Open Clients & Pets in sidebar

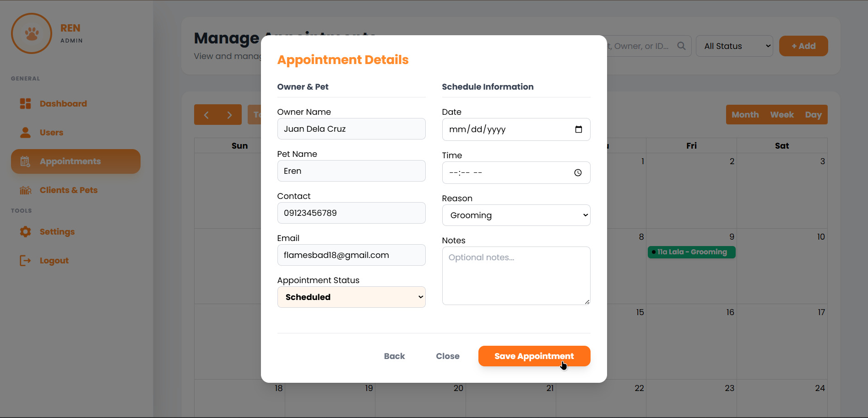coord(68,190)
